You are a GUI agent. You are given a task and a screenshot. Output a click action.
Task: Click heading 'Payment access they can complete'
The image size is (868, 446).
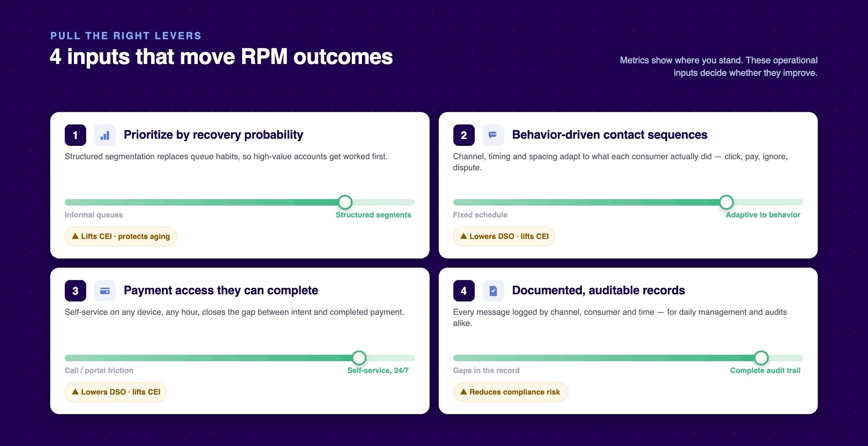pyautogui.click(x=221, y=290)
